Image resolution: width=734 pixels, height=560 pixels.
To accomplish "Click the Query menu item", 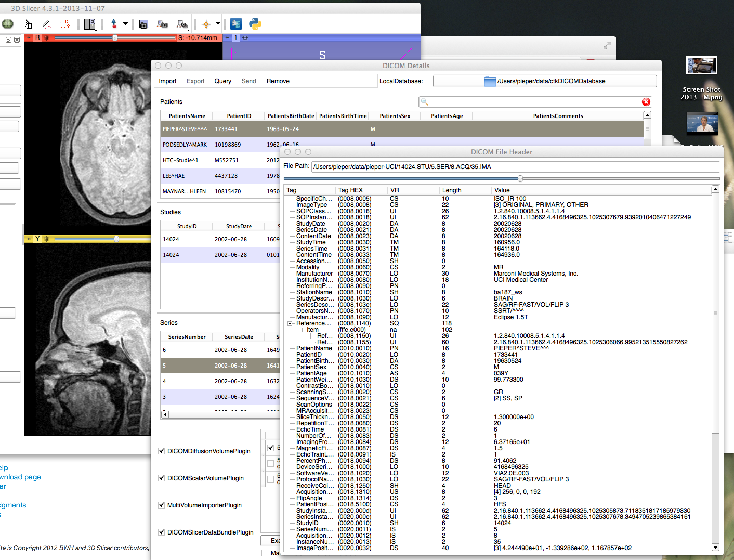I will pyautogui.click(x=222, y=81).
